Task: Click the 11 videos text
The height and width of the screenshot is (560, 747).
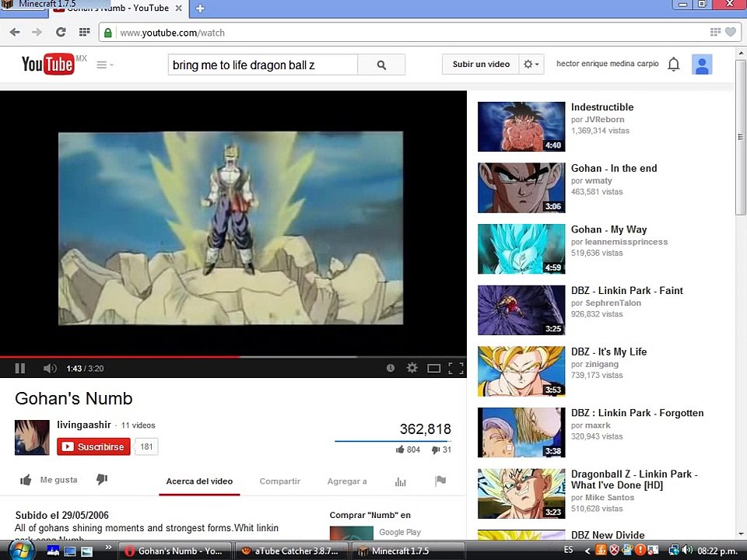Action: pos(139,425)
